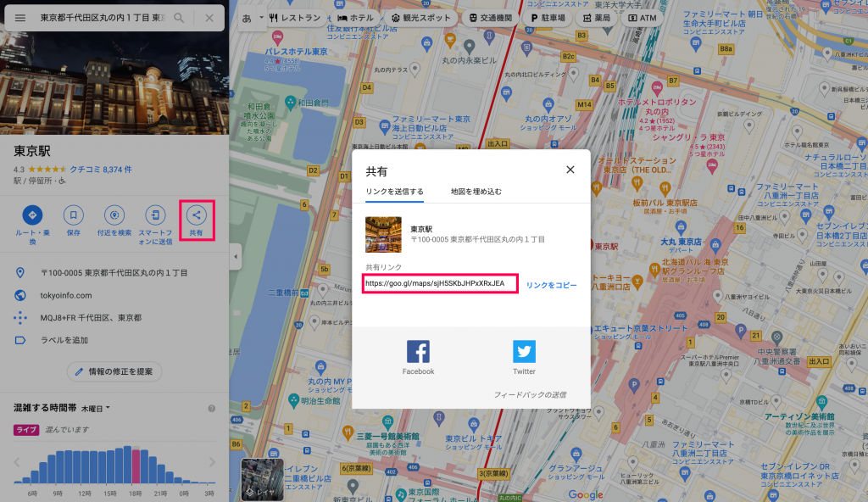868x502 pixels.
Task: Click the 東京国際フォーラム music venue pin
Action: point(401,494)
